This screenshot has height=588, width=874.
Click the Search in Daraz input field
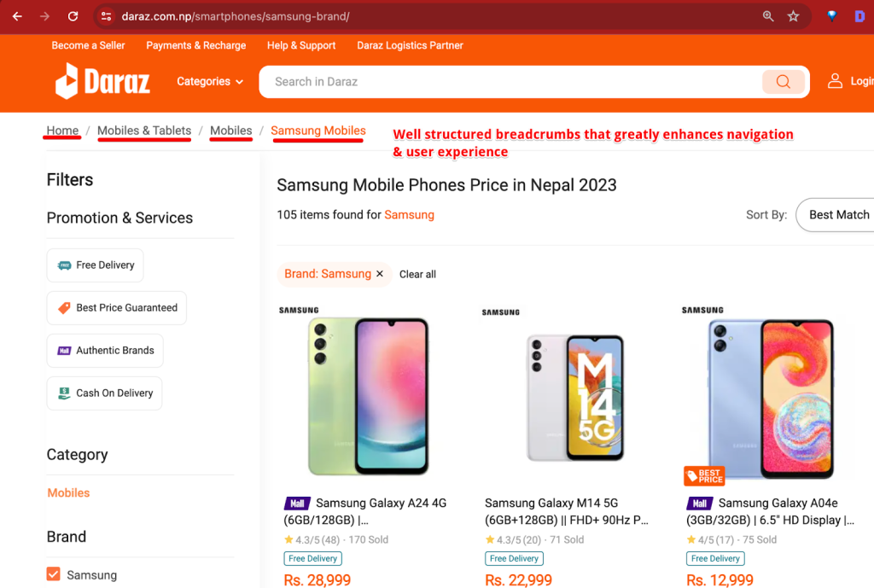coord(512,82)
